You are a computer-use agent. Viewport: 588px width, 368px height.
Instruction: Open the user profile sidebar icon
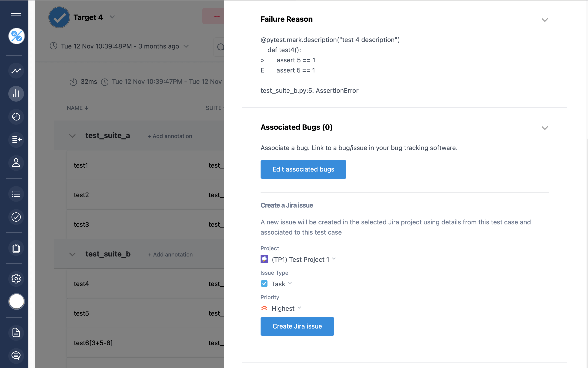tap(16, 163)
